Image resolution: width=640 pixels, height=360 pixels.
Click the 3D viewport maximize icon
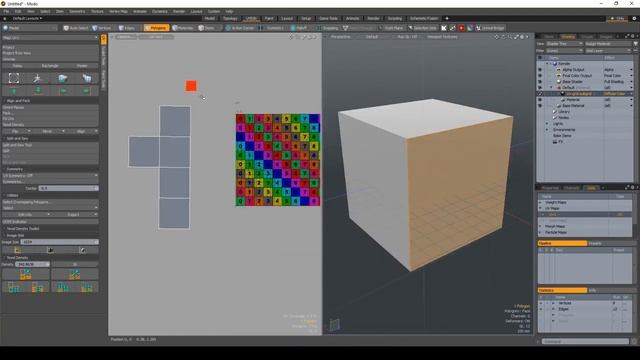(x=516, y=37)
